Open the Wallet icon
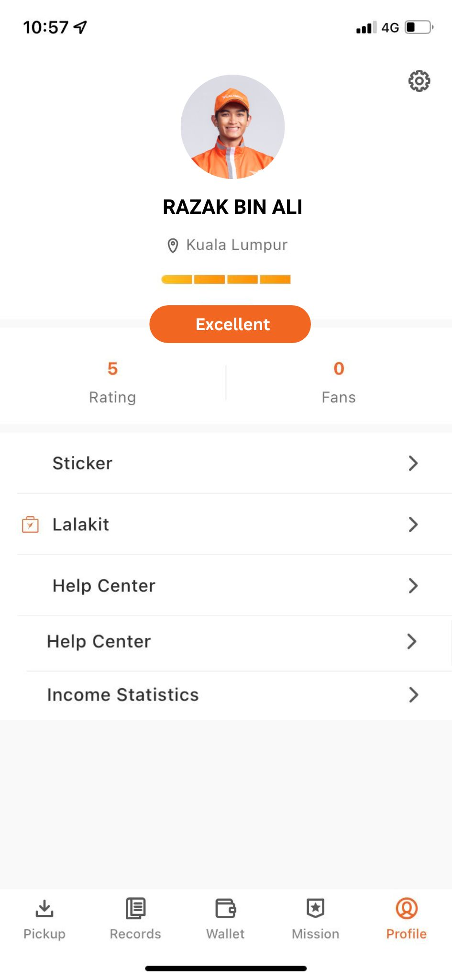452x980 pixels. point(226,908)
